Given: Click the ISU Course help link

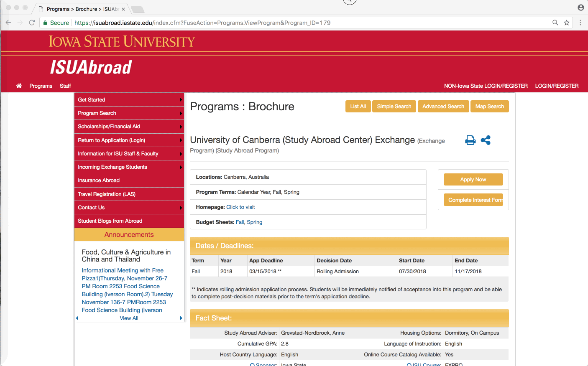Looking at the screenshot, I should [424, 365].
